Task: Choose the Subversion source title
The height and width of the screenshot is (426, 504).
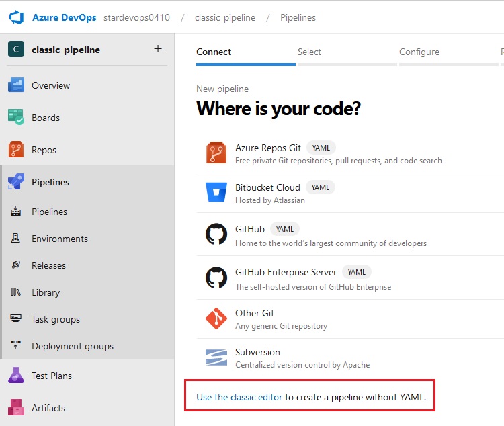Action: coord(257,352)
